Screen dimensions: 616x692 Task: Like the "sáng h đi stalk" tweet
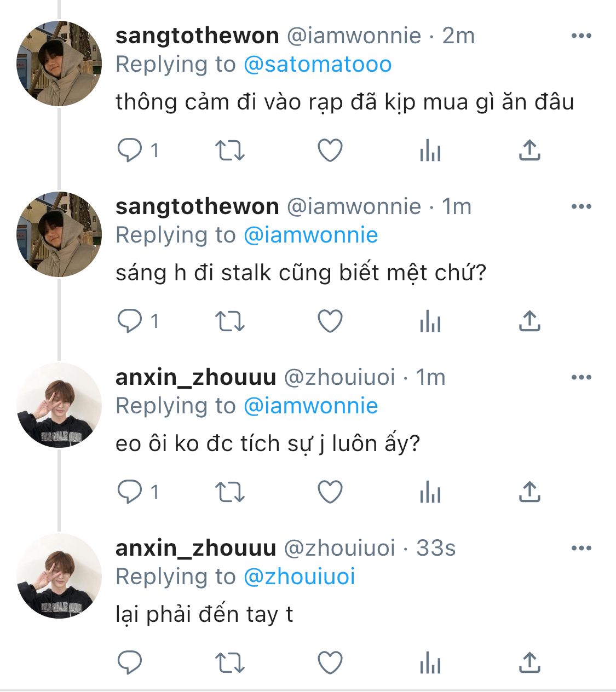point(330,321)
